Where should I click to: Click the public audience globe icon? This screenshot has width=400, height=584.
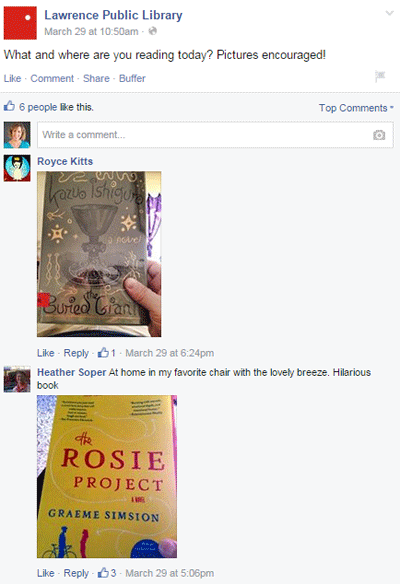click(x=152, y=31)
